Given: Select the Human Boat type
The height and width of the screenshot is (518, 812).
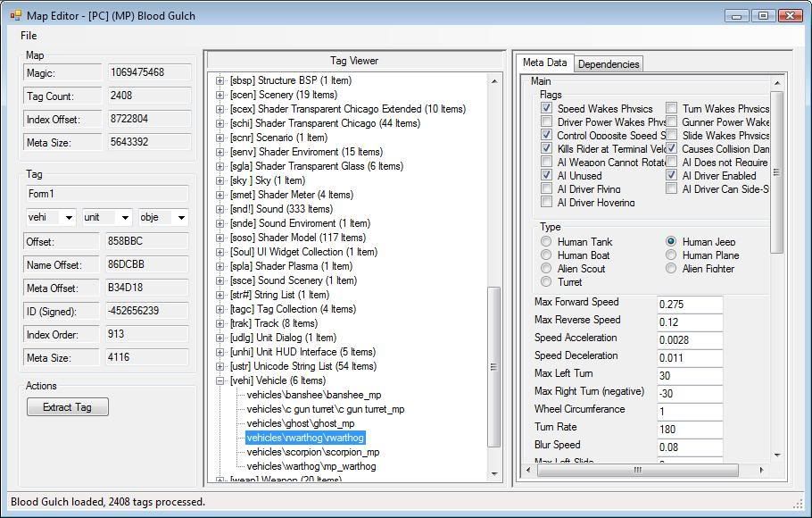Looking at the screenshot, I should point(546,255).
